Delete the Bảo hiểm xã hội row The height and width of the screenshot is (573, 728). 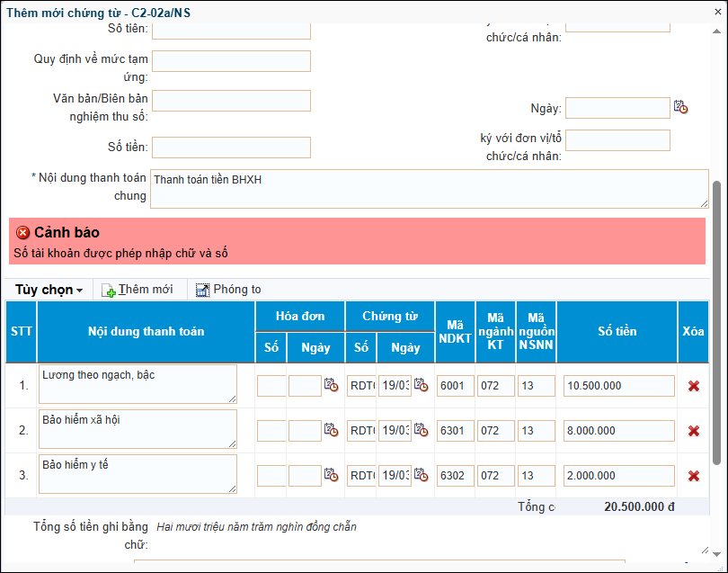pos(693,431)
